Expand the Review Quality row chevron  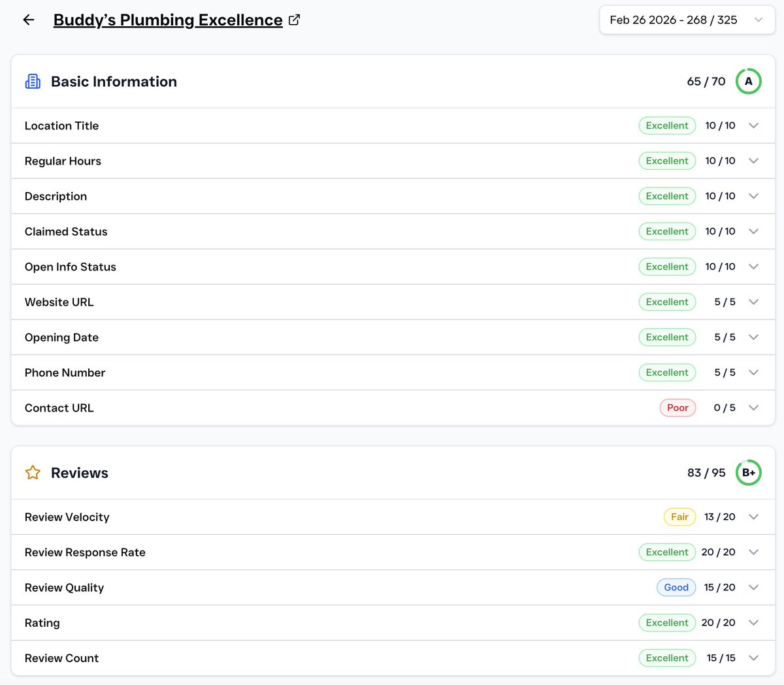click(x=753, y=587)
